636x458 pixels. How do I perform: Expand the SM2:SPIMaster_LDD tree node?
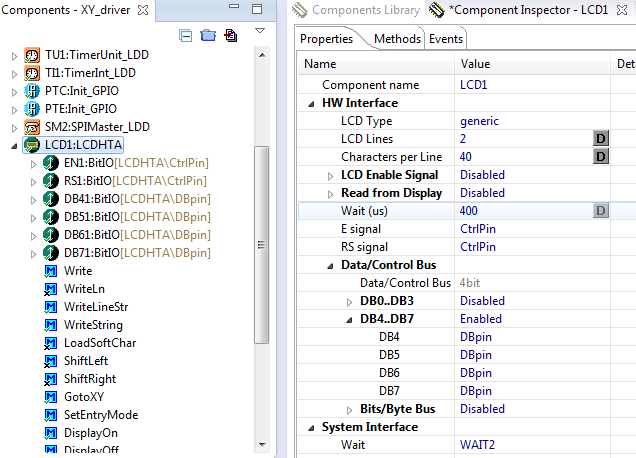coord(14,128)
